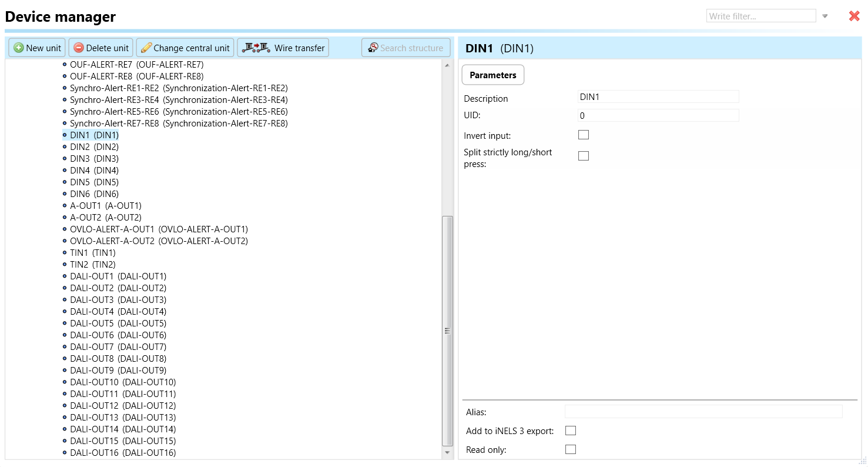Open the Parameters tab

[x=492, y=75]
